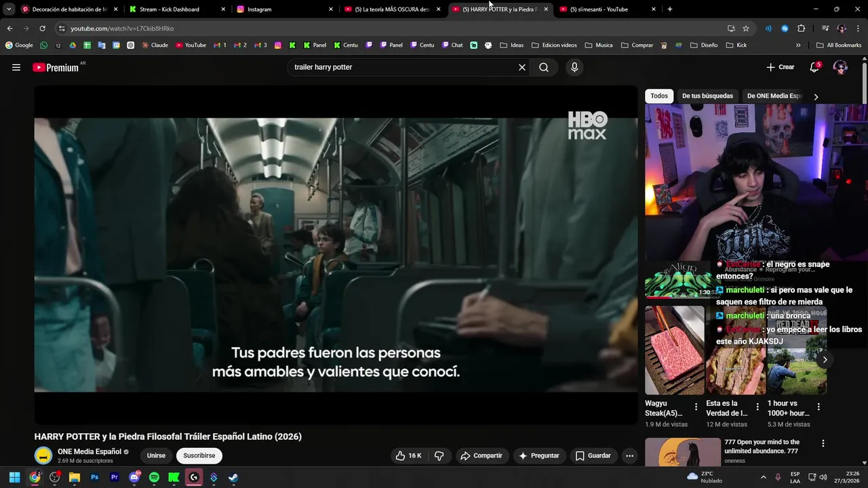This screenshot has width=868, height=488.
Task: Start voice search with the microphone
Action: pos(574,67)
